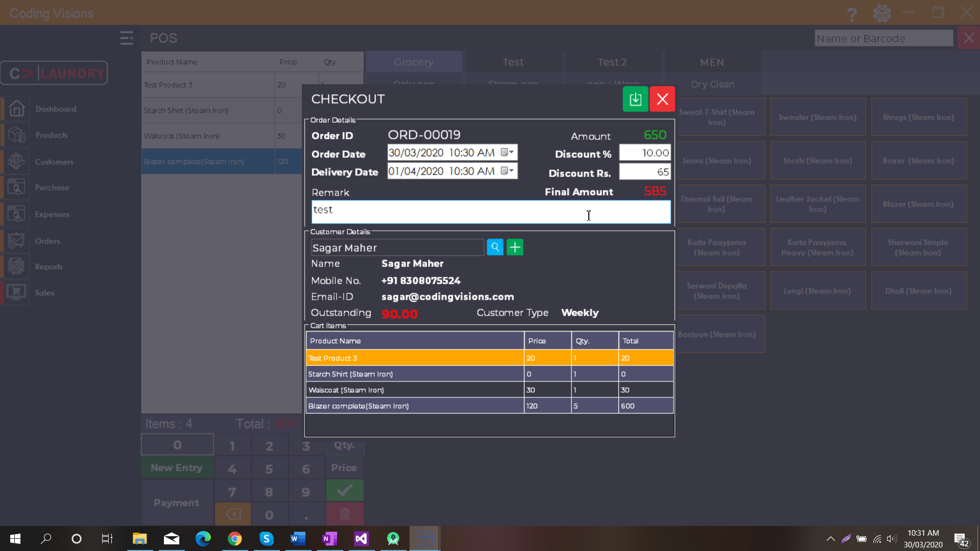Select Dry Clean subcategory tab
Screen dimensions: 980x551
pyautogui.click(x=712, y=84)
